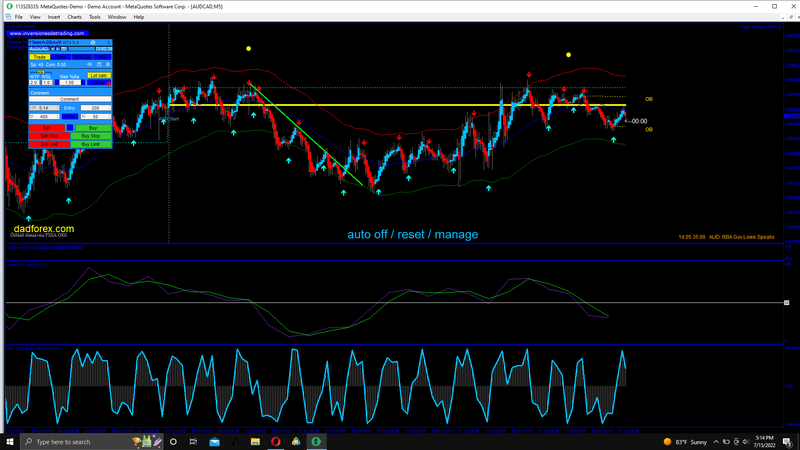Open the Insert menu

coord(54,17)
